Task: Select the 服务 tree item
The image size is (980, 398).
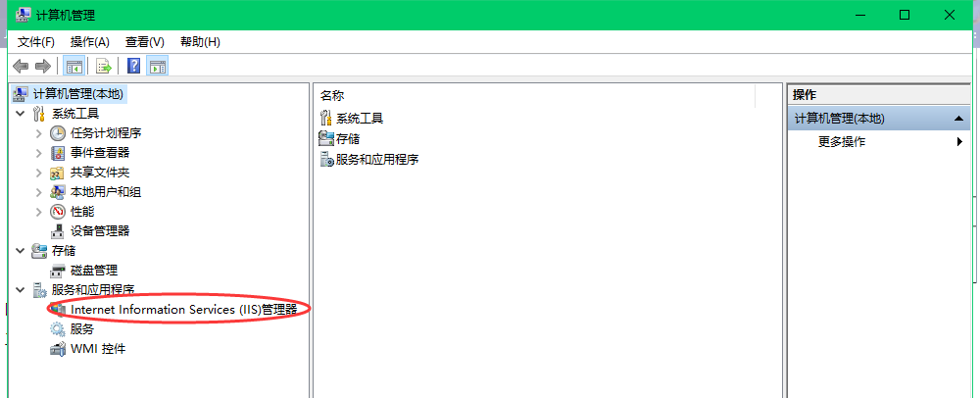Action: 82,329
